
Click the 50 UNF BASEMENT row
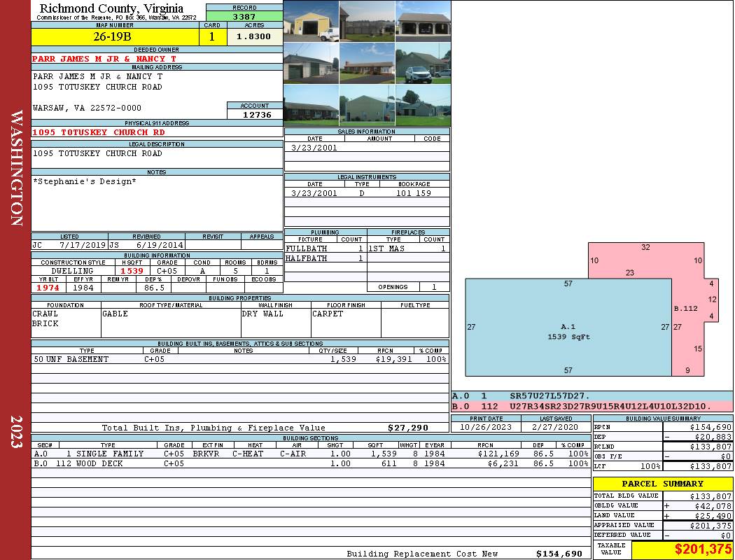[240, 359]
